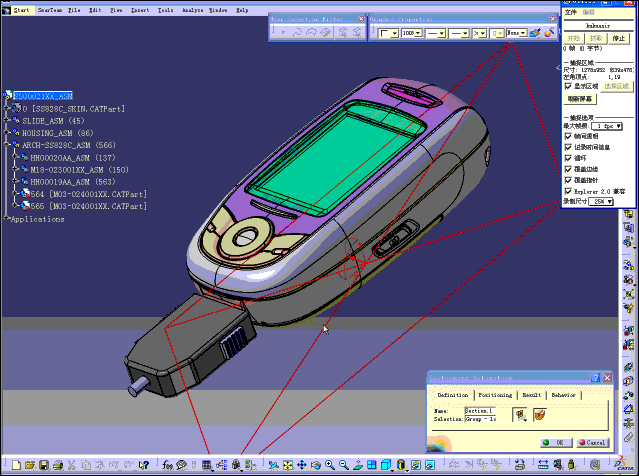Viewport: 639px width, 476px height.
Task: Click the New document icon in bottom toolbar
Action: [x=16, y=466]
